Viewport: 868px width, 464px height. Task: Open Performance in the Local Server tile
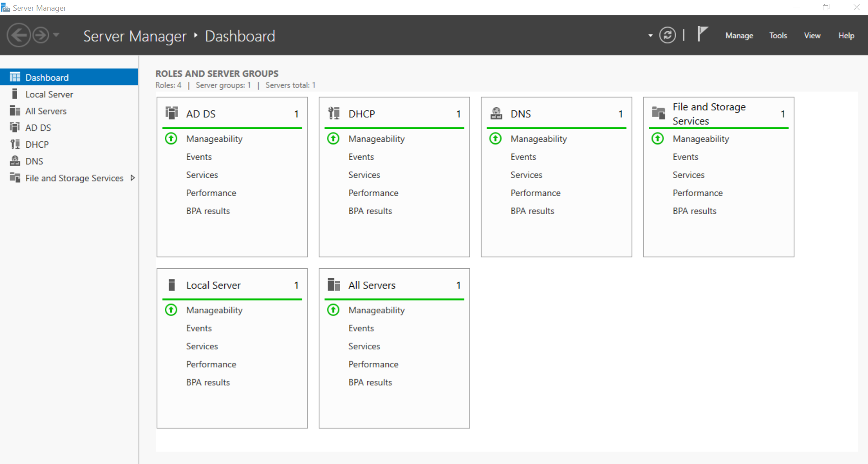pos(211,364)
